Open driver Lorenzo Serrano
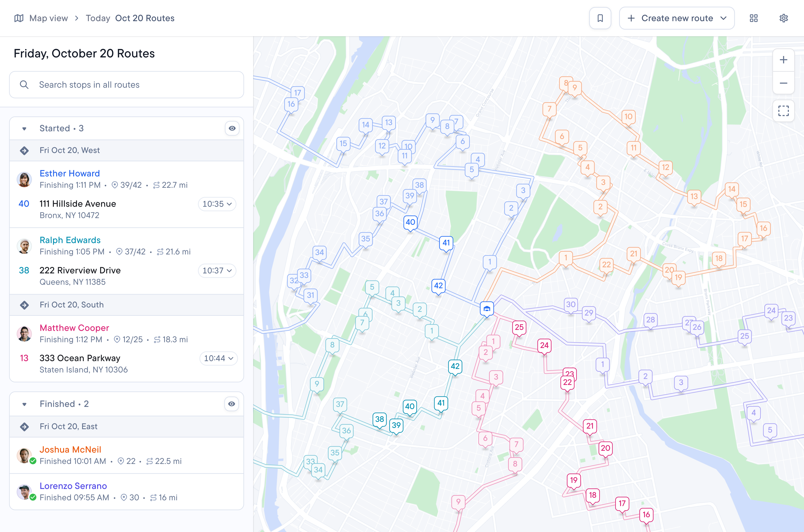The height and width of the screenshot is (532, 804). 73,486
